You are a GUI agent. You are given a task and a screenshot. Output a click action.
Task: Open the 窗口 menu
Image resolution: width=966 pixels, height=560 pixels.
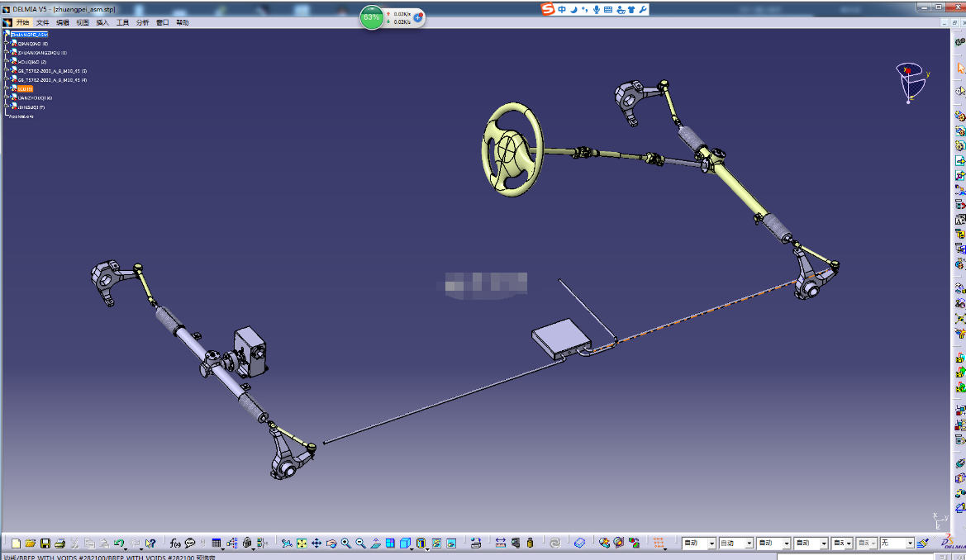click(x=162, y=23)
